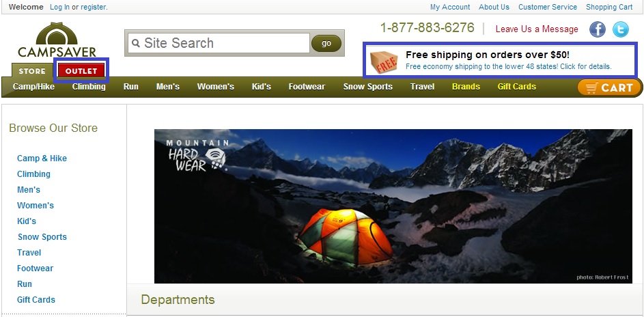644x317 pixels.
Task: Select Camp & Hike in sidebar
Action: tap(42, 158)
